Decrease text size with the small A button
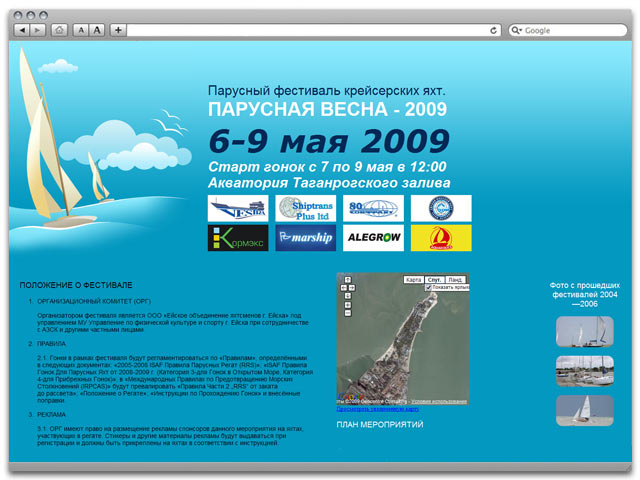640x480 pixels. point(81,30)
